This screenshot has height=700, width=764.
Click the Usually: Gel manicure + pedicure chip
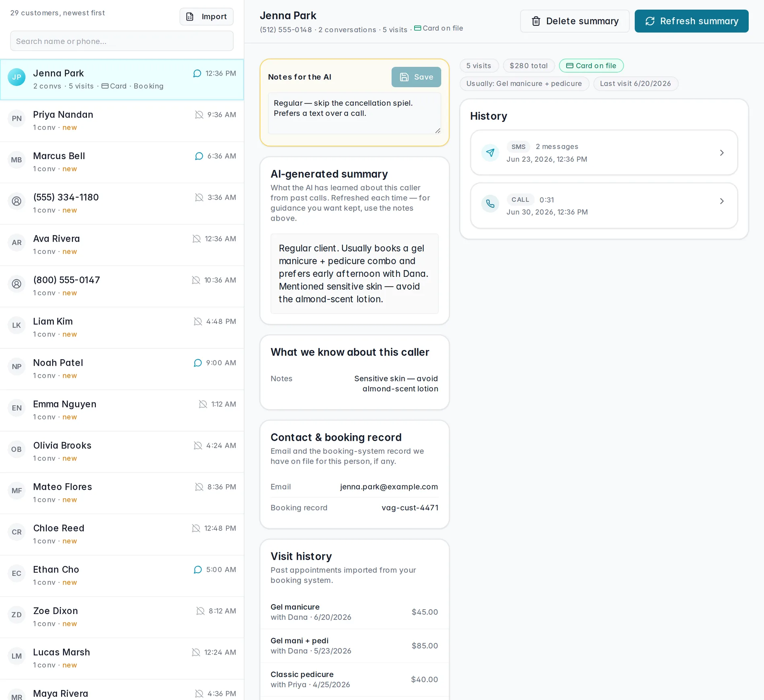click(x=524, y=84)
